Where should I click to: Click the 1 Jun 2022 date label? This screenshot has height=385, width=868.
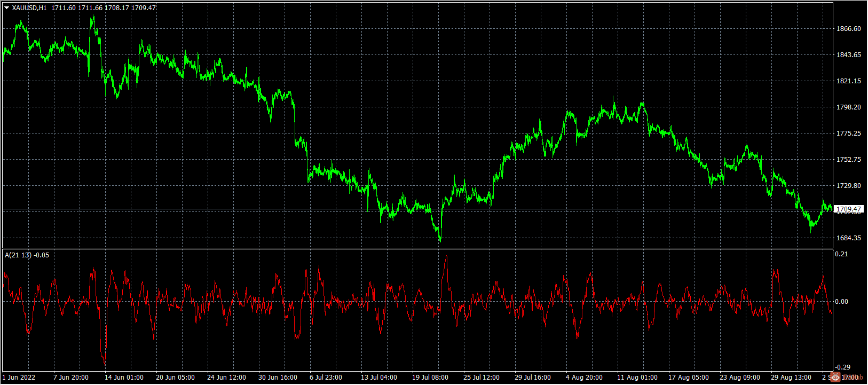[19, 378]
